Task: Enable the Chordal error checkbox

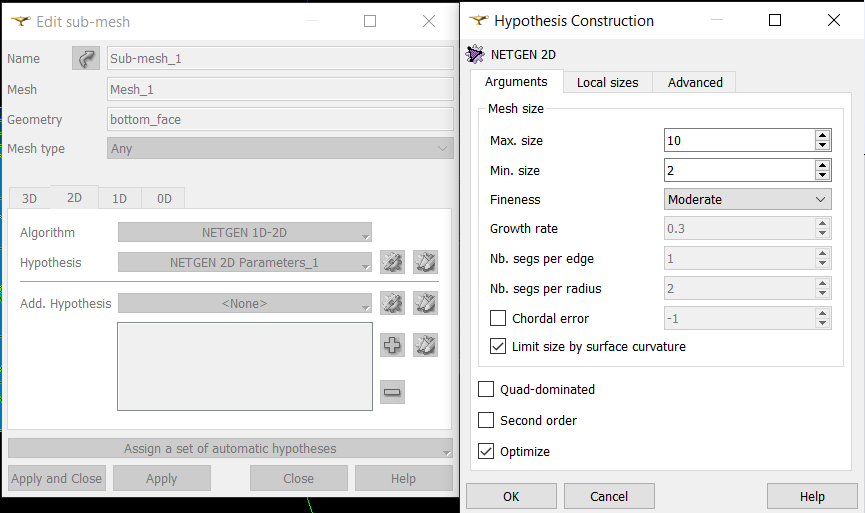Action: (x=498, y=318)
